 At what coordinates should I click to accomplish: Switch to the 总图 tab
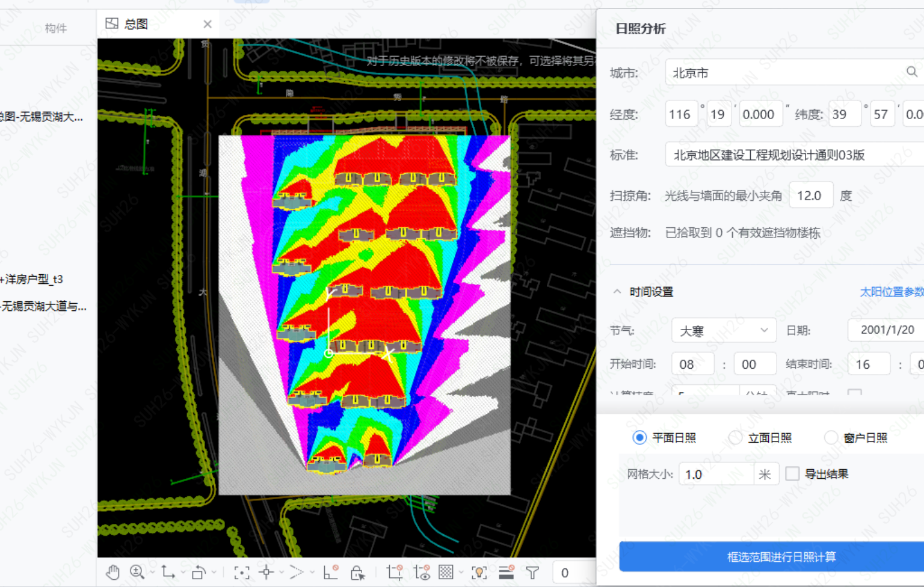pyautogui.click(x=136, y=24)
